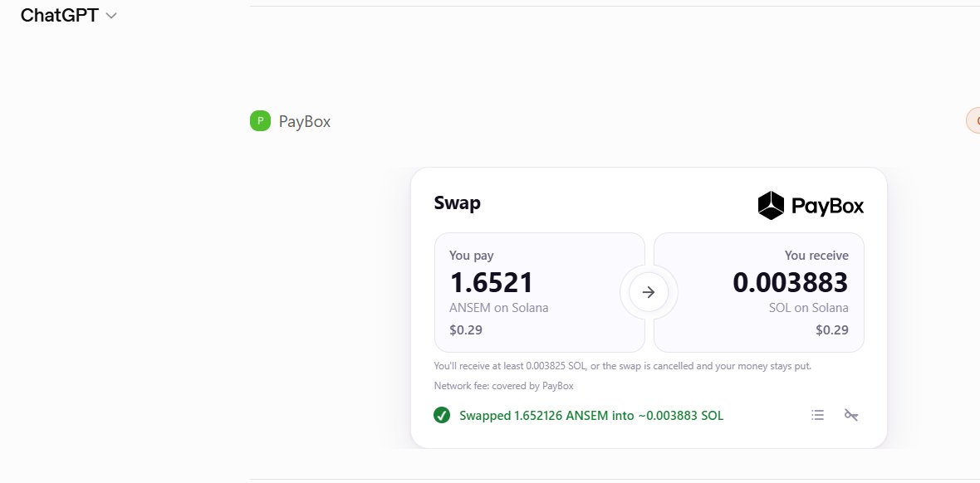Click the ChatGPT title text
The height and width of the screenshot is (483, 980).
(59, 15)
